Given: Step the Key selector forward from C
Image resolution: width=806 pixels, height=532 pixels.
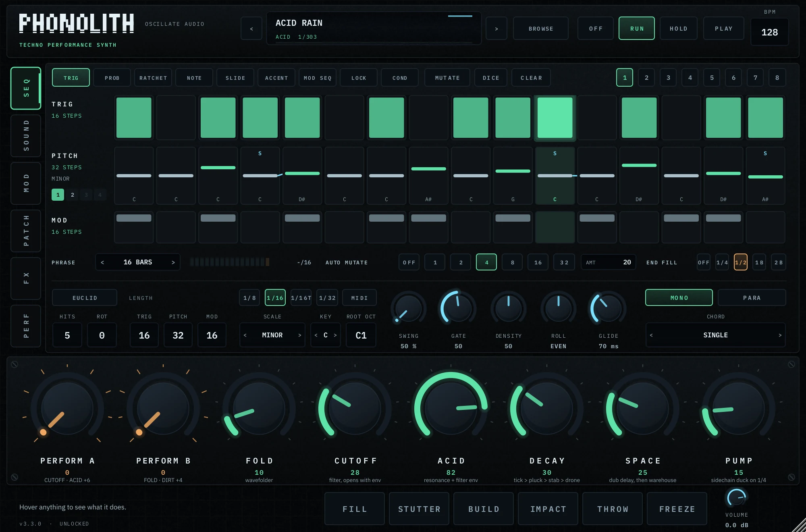Looking at the screenshot, I should (335, 335).
